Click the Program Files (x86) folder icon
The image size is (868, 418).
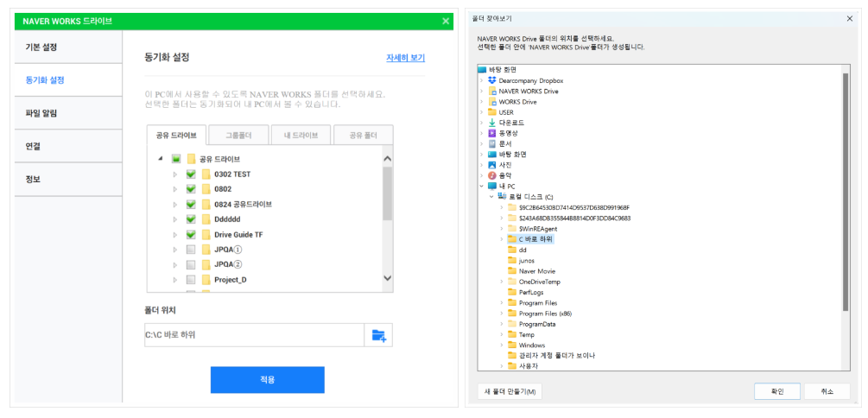point(512,313)
